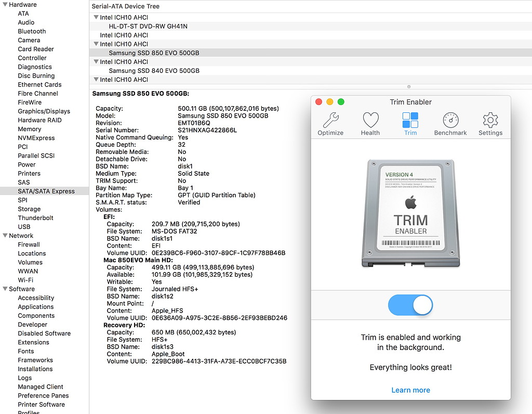Click the serial number S21HNXAG422866L
The height and width of the screenshot is (414, 532).
click(207, 130)
